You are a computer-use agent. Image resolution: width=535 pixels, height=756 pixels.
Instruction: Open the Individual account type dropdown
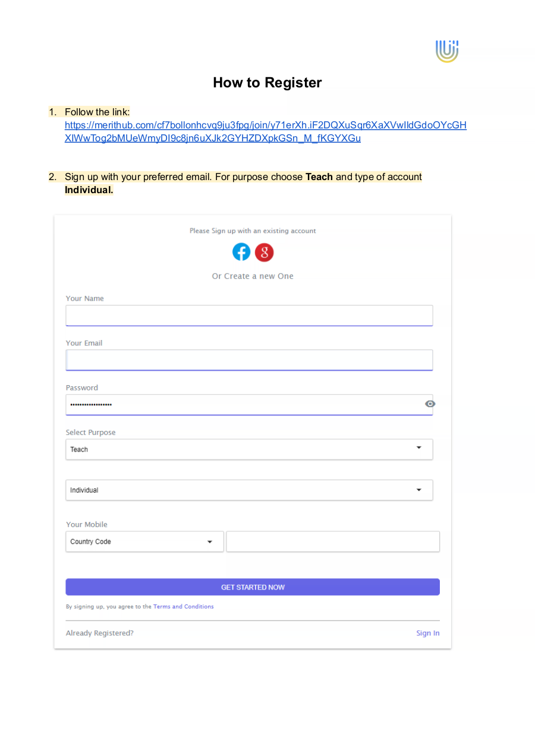(249, 490)
